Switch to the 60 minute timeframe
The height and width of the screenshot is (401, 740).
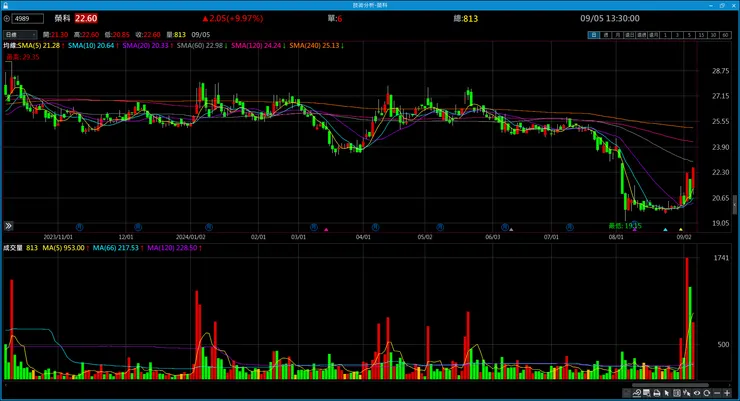coord(725,35)
